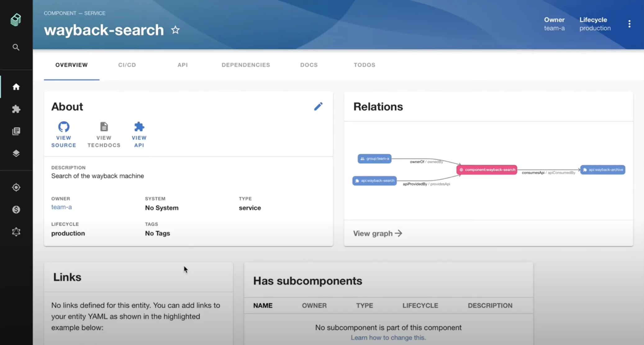
Task: Click the wayback-search page title
Action: pos(104,30)
